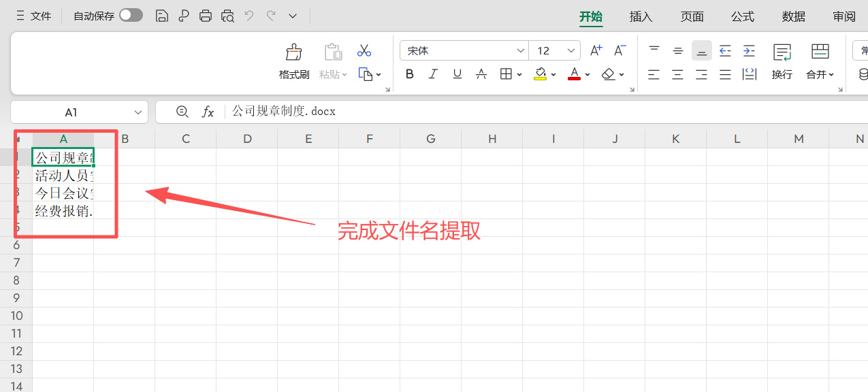This screenshot has height=392, width=868.
Task: Click the redo arrow
Action: click(271, 15)
